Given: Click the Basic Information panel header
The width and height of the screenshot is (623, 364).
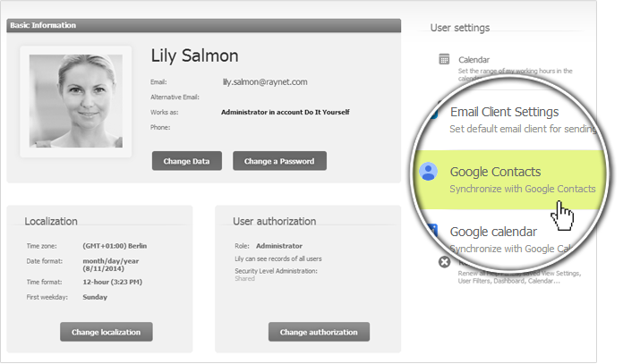Looking at the screenshot, I should [204, 25].
